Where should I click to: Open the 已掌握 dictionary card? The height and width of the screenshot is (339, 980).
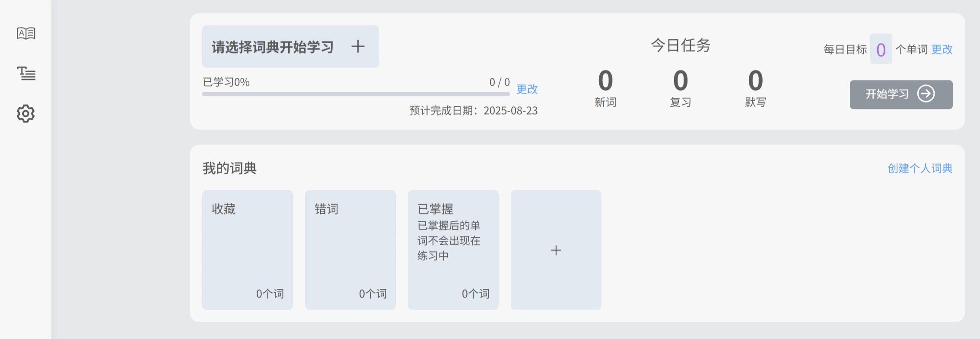coord(453,250)
